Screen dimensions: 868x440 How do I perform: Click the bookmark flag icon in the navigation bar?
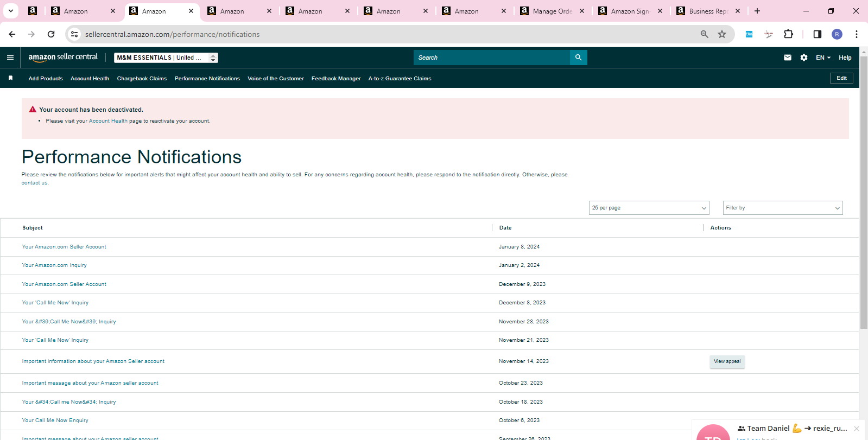10,78
